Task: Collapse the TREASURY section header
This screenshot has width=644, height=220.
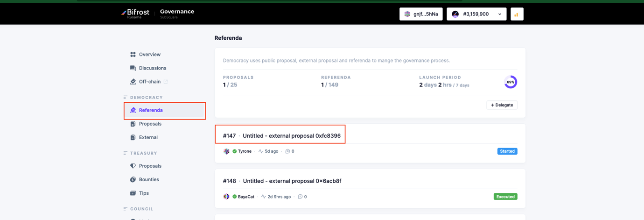Action: point(140,153)
